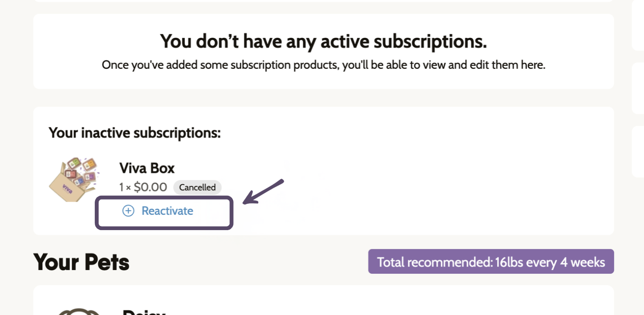
Task: Click the Daisy pet card below Your Pets
Action: (323, 300)
